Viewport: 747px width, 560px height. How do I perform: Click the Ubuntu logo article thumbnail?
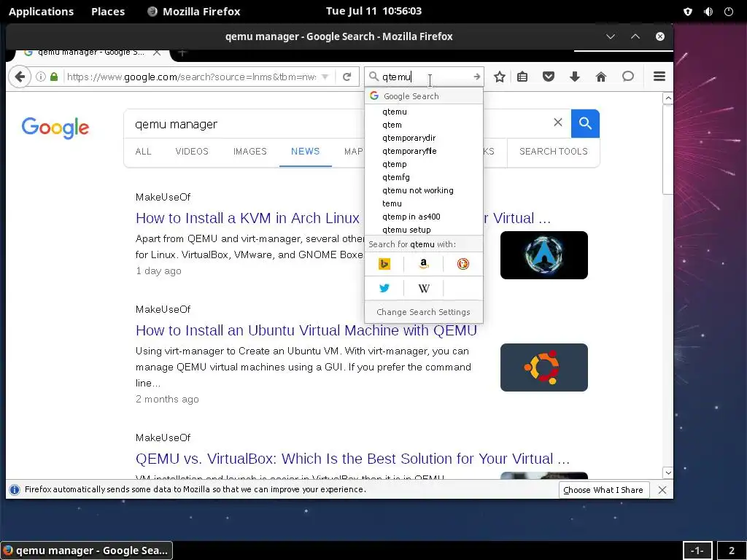[543, 367]
